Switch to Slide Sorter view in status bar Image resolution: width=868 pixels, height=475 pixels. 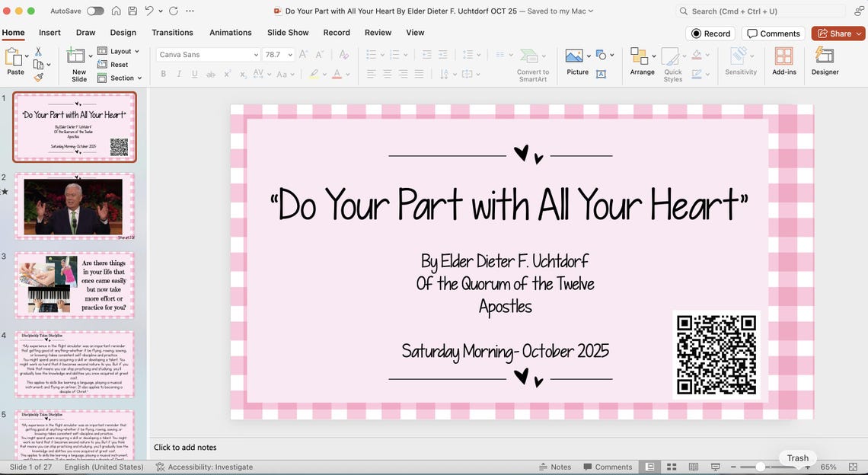672,466
